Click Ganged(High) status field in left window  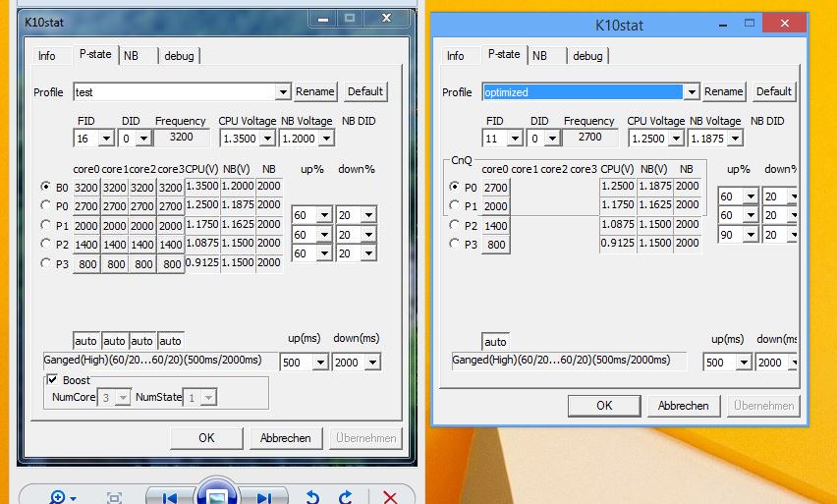pos(160,361)
